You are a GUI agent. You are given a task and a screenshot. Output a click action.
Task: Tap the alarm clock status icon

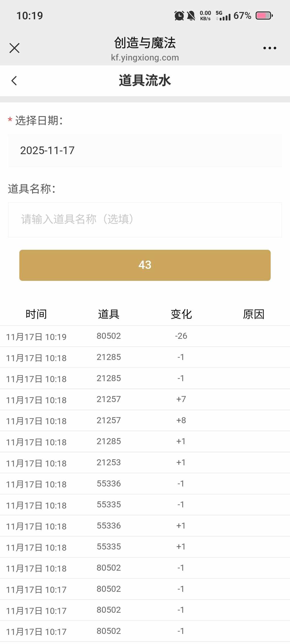click(x=179, y=16)
